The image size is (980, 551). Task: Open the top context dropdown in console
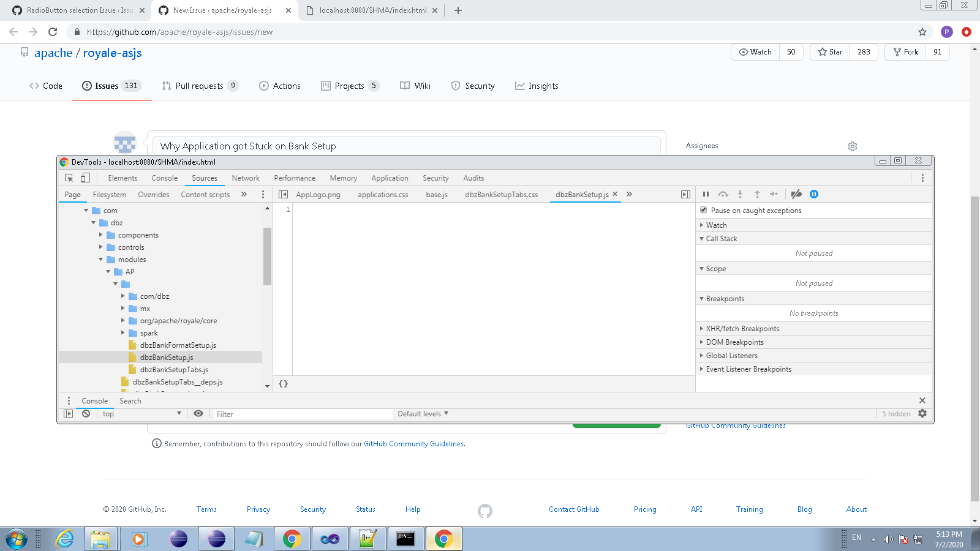[x=141, y=414]
